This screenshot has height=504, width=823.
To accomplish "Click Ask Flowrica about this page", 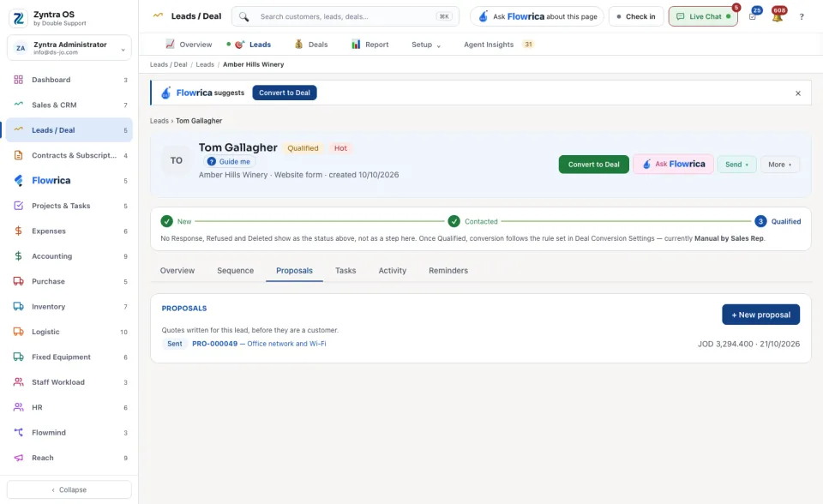I will pyautogui.click(x=537, y=17).
